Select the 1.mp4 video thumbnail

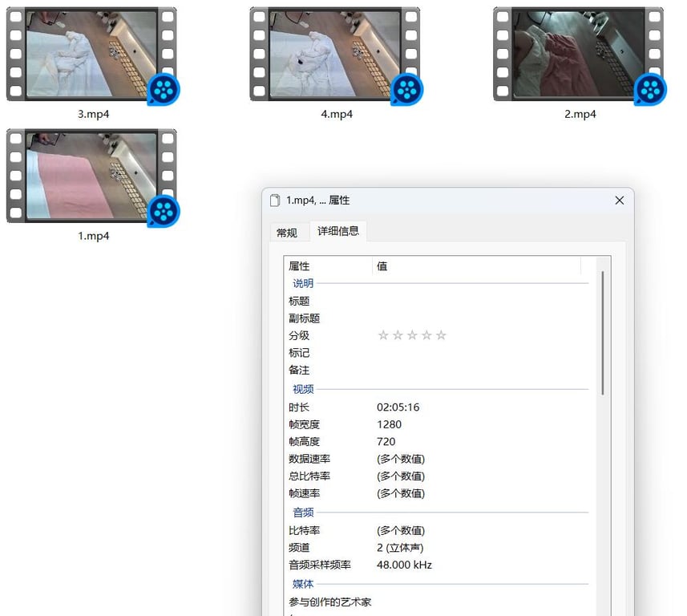(91, 176)
